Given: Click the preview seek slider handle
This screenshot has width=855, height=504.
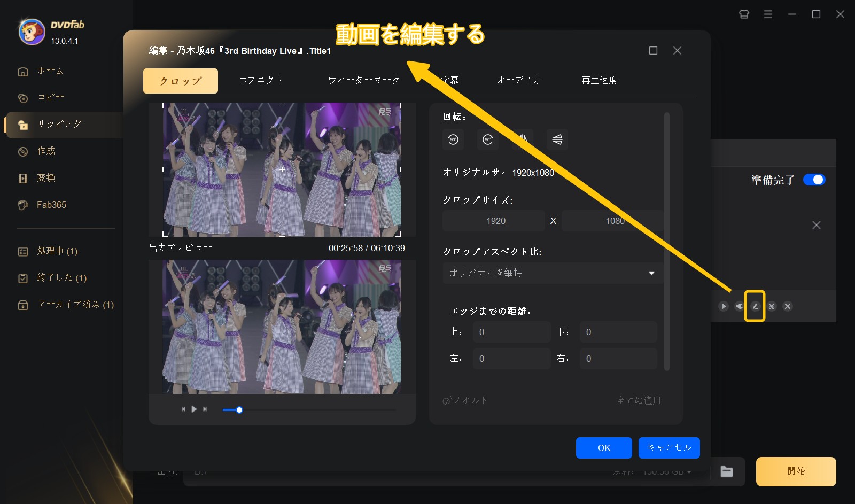Looking at the screenshot, I should coord(239,410).
